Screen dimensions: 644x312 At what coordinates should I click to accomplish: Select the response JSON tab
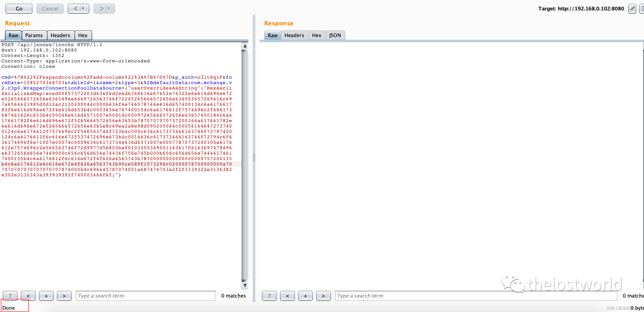coord(335,35)
